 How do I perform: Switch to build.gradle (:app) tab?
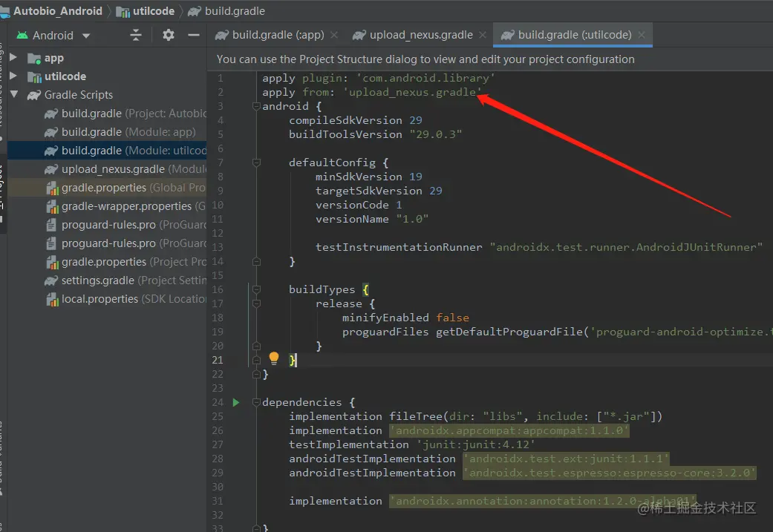(278, 35)
